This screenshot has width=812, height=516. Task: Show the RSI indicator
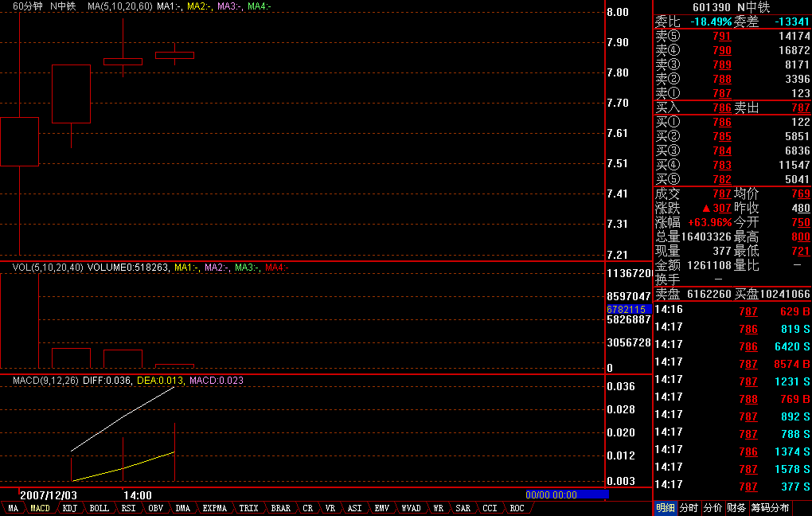[x=128, y=508]
